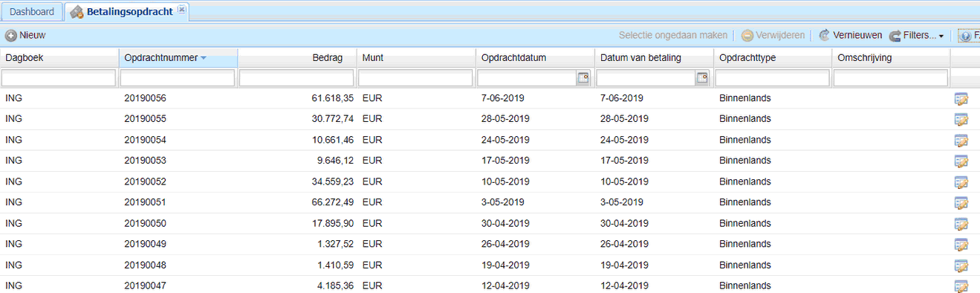Open row icon for order 20190047
This screenshot has width=980, height=293.
[x=961, y=286]
